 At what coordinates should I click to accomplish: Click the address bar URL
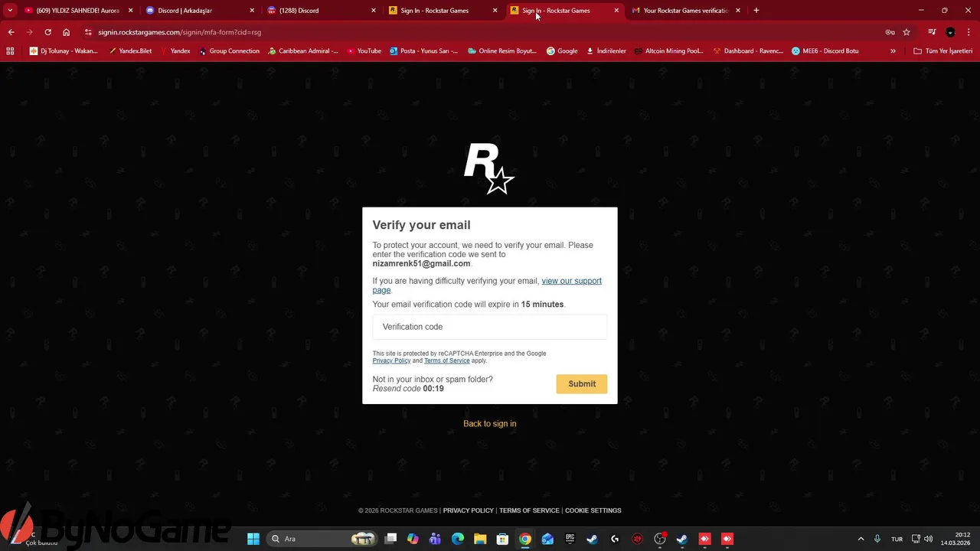point(179,32)
